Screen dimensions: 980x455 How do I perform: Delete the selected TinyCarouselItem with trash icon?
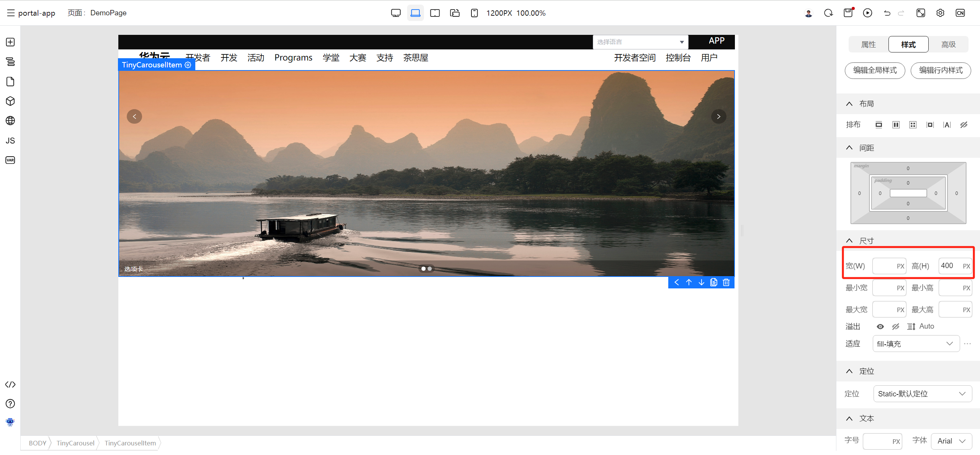[x=726, y=283]
